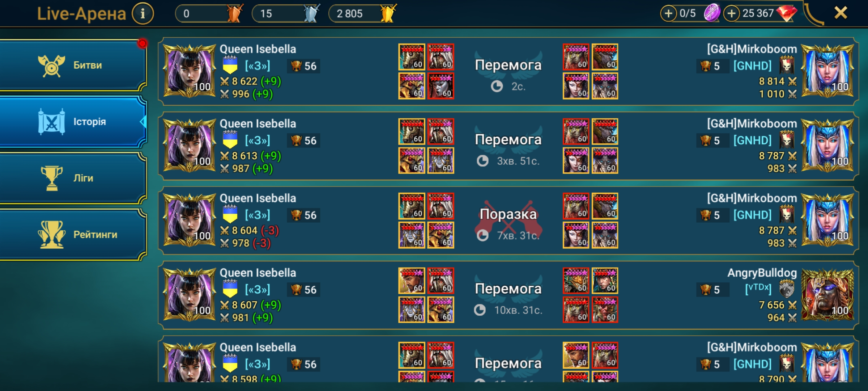Open AngryBulldog's player avatar
868x391 pixels.
tap(827, 295)
